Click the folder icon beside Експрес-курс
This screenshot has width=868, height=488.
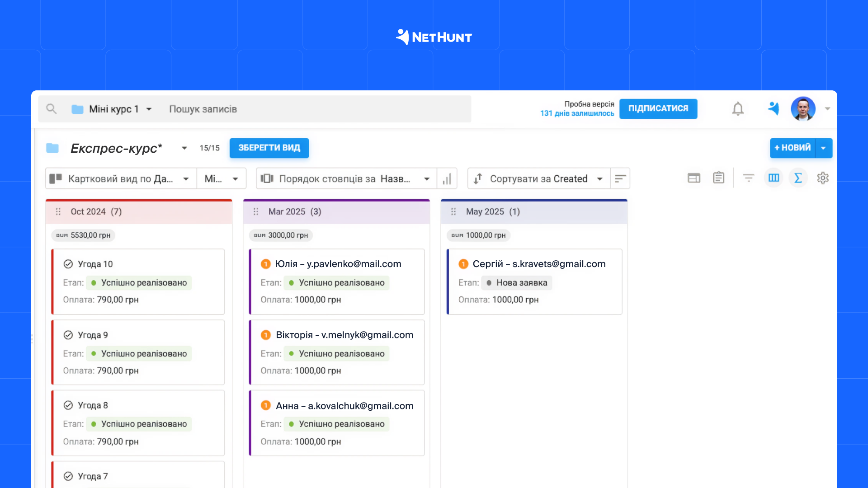[52, 148]
